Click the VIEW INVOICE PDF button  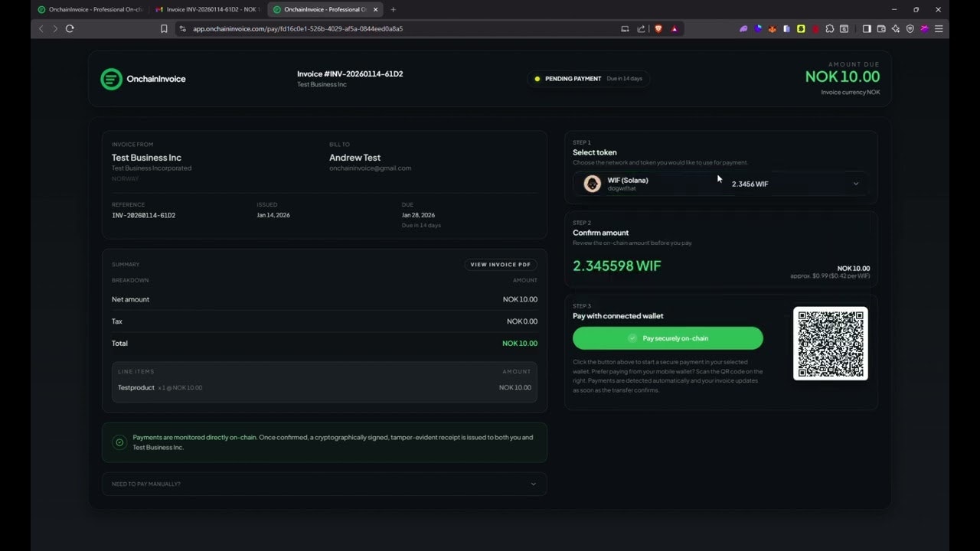(500, 264)
